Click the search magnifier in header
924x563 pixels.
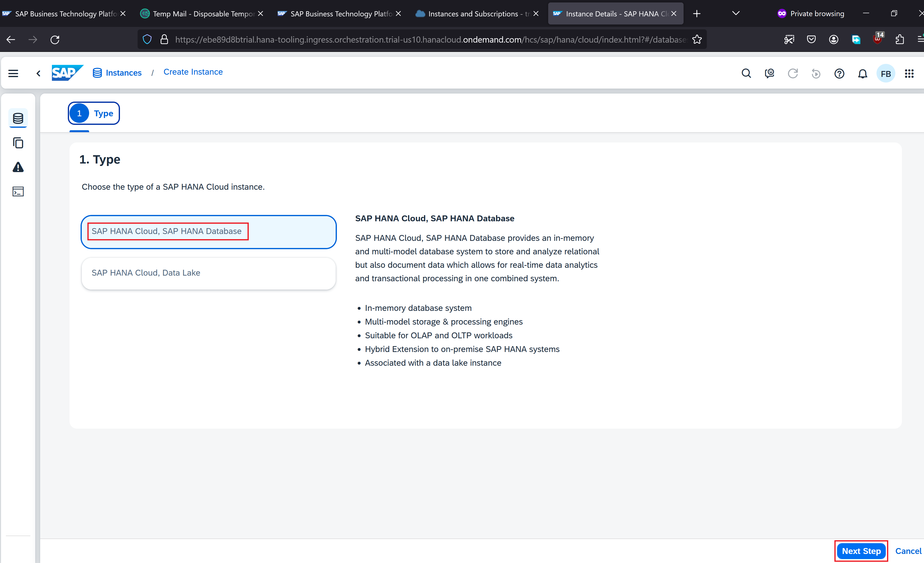(746, 73)
